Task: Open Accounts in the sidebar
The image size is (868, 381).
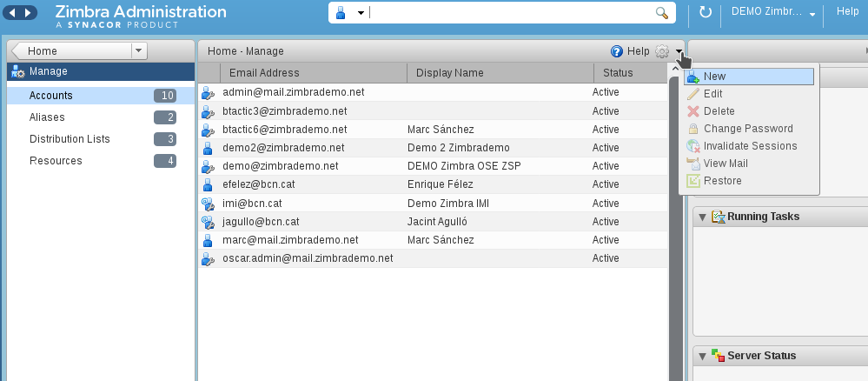Action: click(101, 96)
